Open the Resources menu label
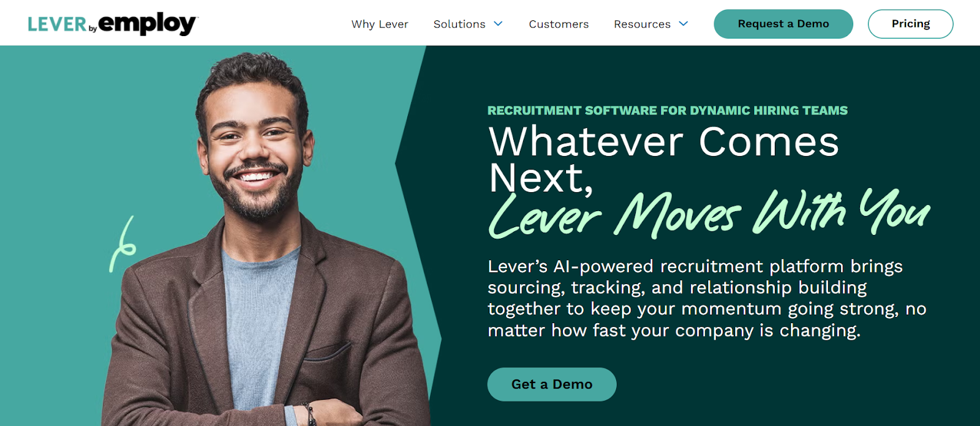The image size is (980, 426). [642, 24]
